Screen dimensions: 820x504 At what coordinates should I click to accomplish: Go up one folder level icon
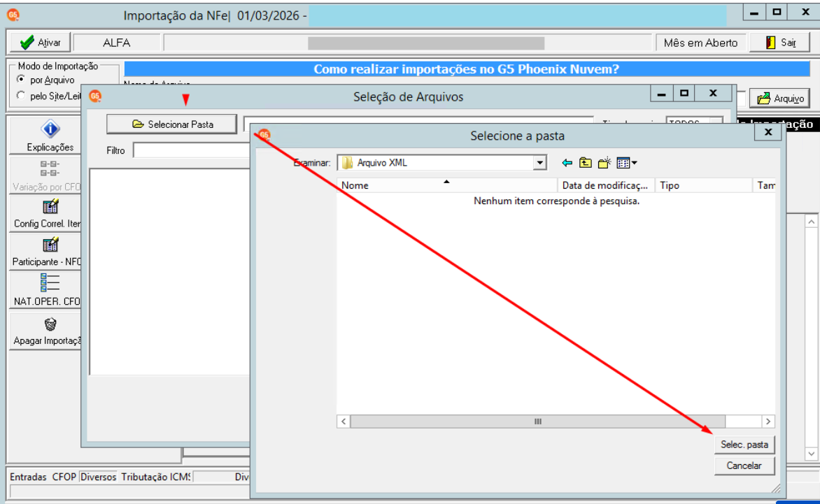tap(585, 163)
